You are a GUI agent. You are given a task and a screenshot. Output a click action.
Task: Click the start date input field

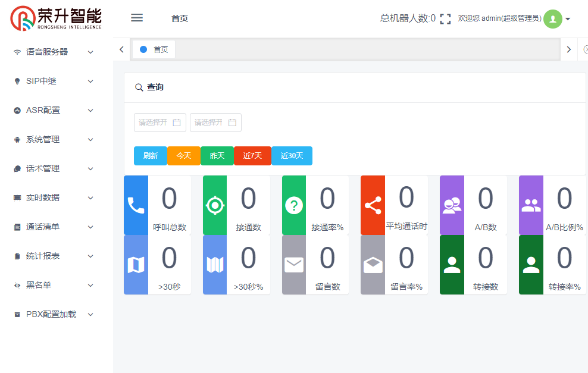coord(159,123)
